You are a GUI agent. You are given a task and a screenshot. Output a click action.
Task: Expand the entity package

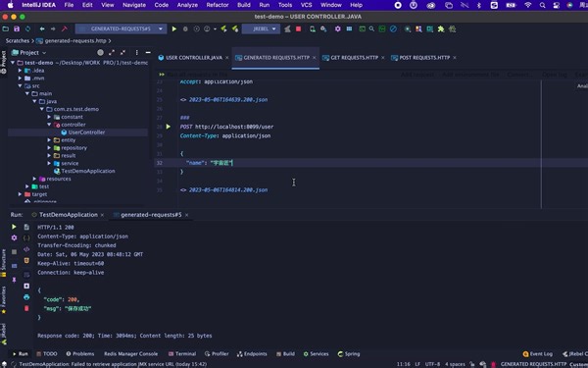(x=49, y=140)
